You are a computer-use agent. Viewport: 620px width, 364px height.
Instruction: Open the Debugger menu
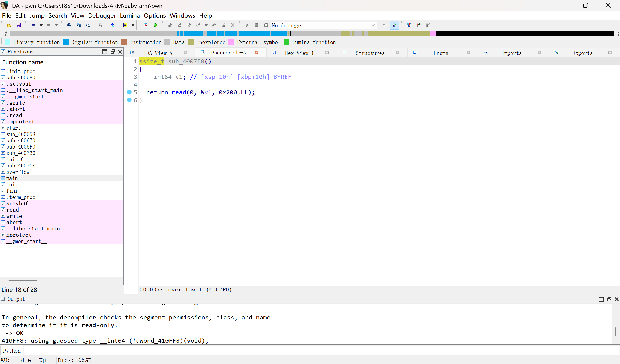click(102, 15)
